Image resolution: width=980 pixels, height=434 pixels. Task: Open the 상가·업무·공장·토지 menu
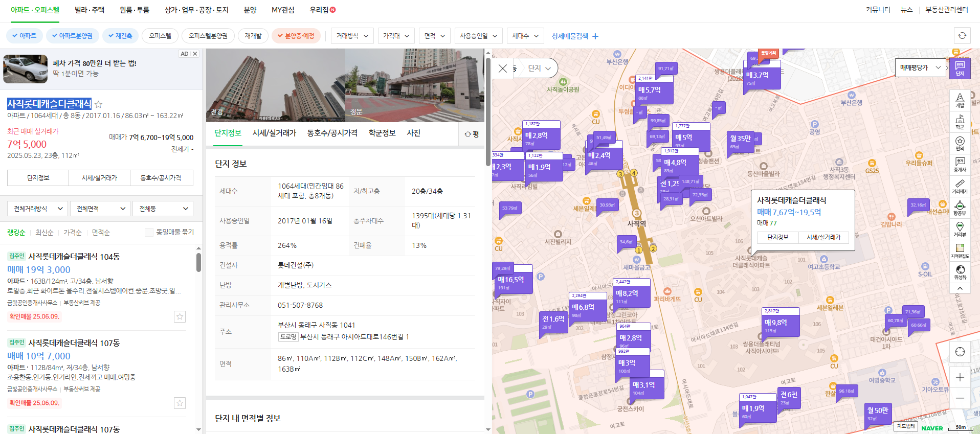point(196,10)
